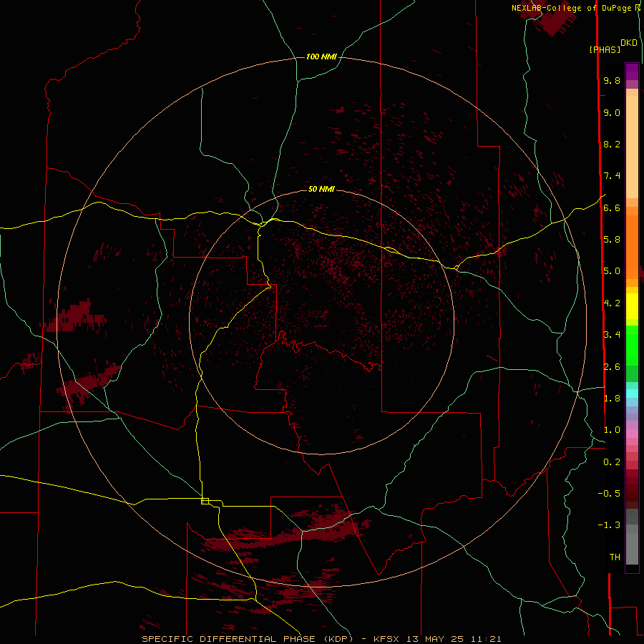The height and width of the screenshot is (644, 644).
Task: Click the "TH" threshold label on the scale
Action: click(615, 557)
